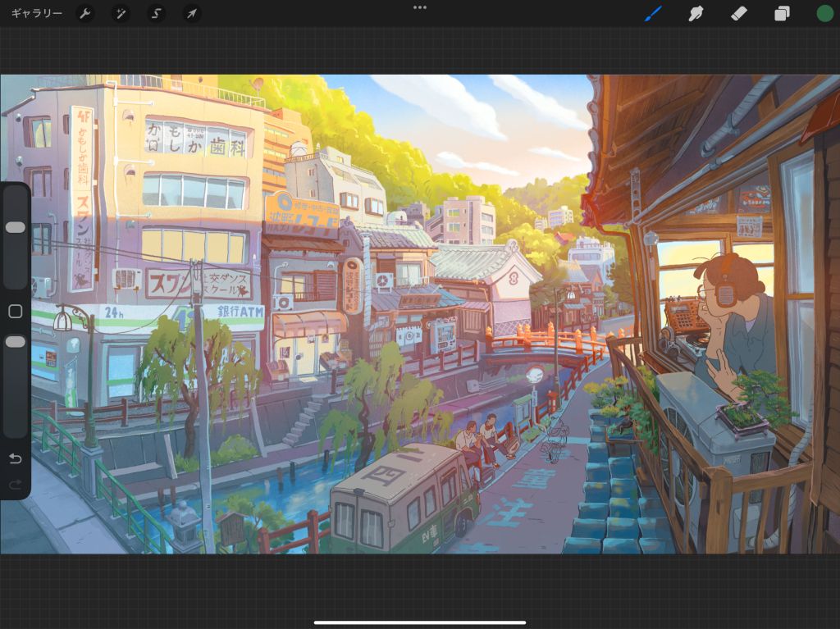The width and height of the screenshot is (840, 629).
Task: Select the Smudge tool
Action: [x=696, y=13]
